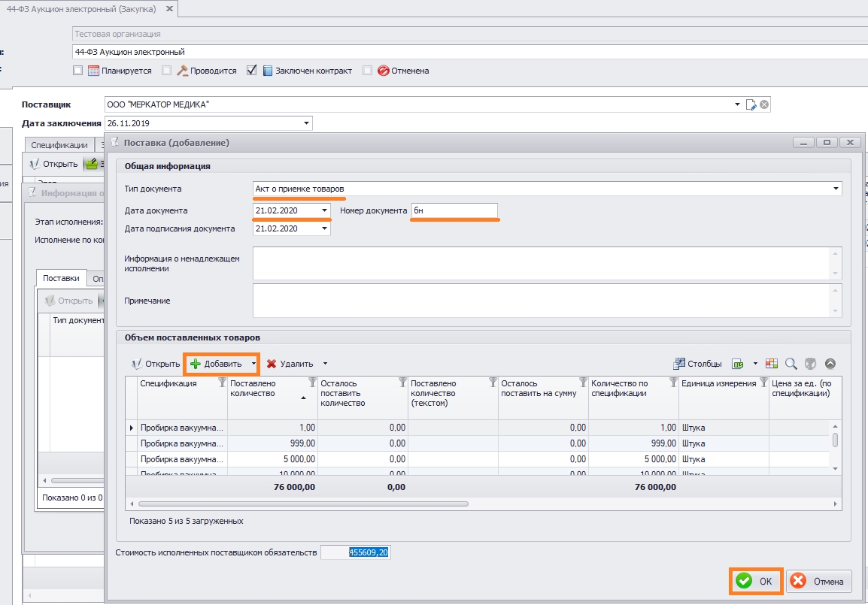Image resolution: width=868 pixels, height=605 pixels.
Task: Click the Удалить button
Action: pos(290,364)
